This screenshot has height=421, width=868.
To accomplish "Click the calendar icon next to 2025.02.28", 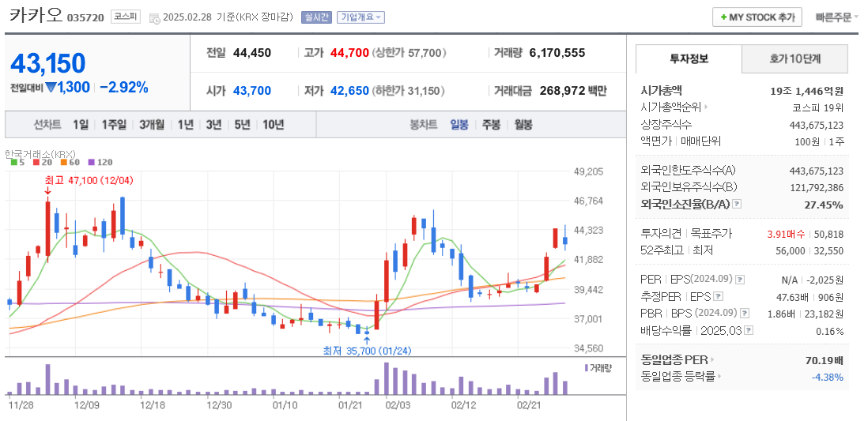I will pos(154,17).
